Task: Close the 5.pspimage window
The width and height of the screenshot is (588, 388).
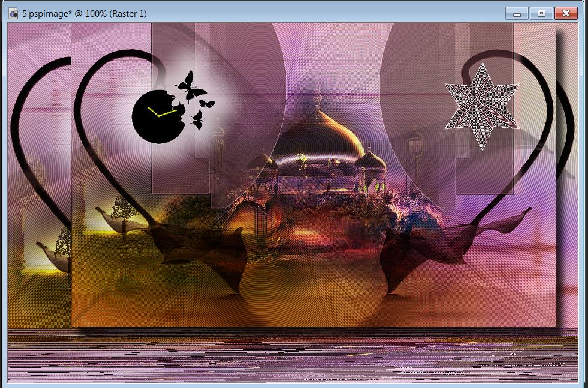Action: (566, 14)
